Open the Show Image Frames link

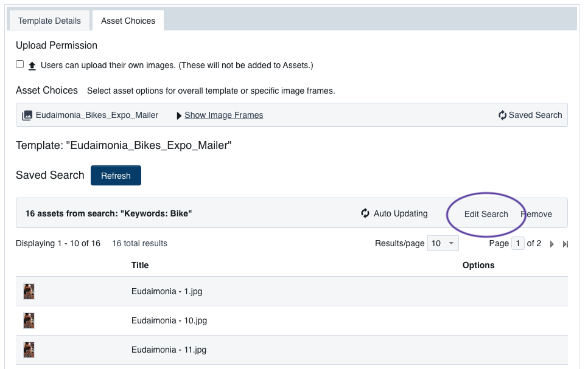coord(224,115)
